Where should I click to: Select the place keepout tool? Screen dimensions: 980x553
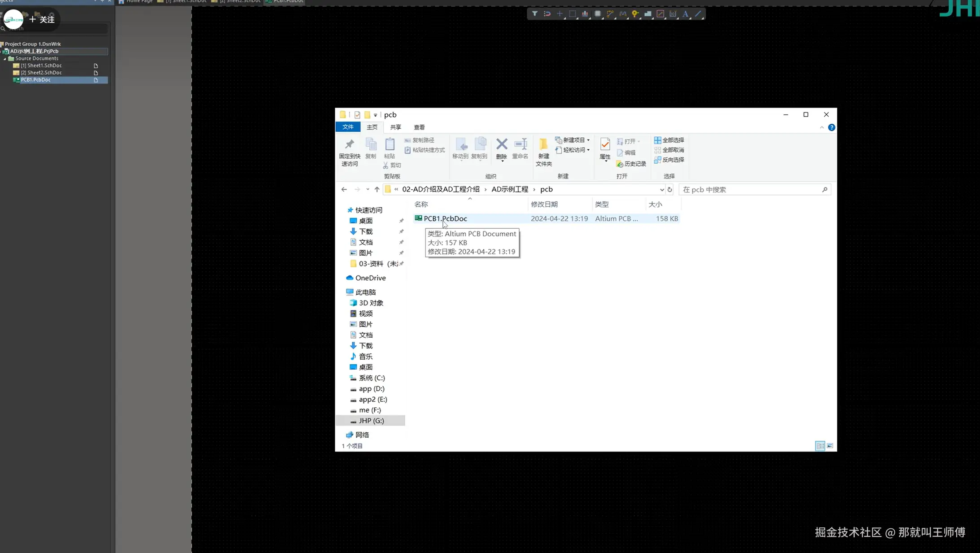point(661,14)
